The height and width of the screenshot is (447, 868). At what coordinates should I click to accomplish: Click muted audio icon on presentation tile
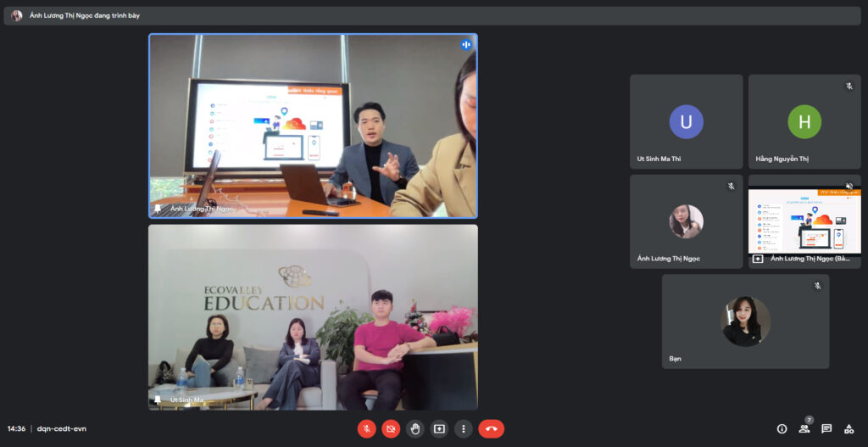point(849,186)
